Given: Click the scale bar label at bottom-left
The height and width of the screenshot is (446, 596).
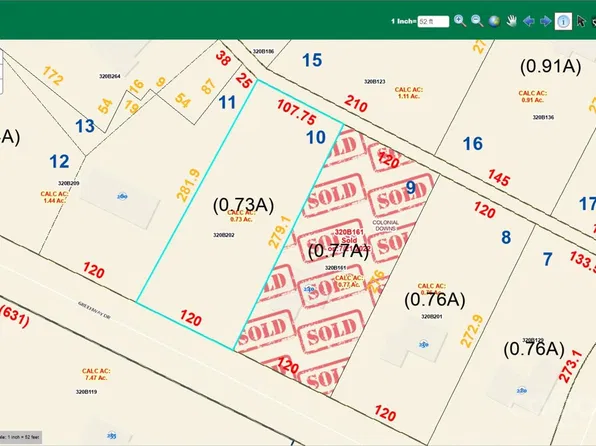Looking at the screenshot, I should pyautogui.click(x=21, y=437).
